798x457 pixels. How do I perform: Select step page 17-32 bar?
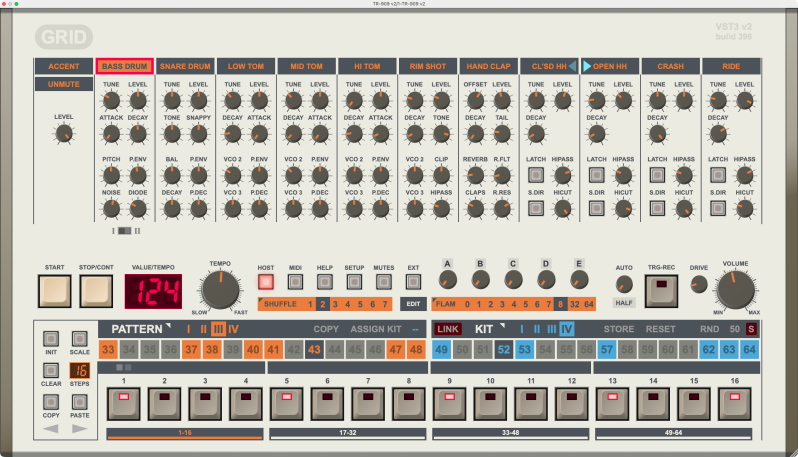(x=348, y=433)
